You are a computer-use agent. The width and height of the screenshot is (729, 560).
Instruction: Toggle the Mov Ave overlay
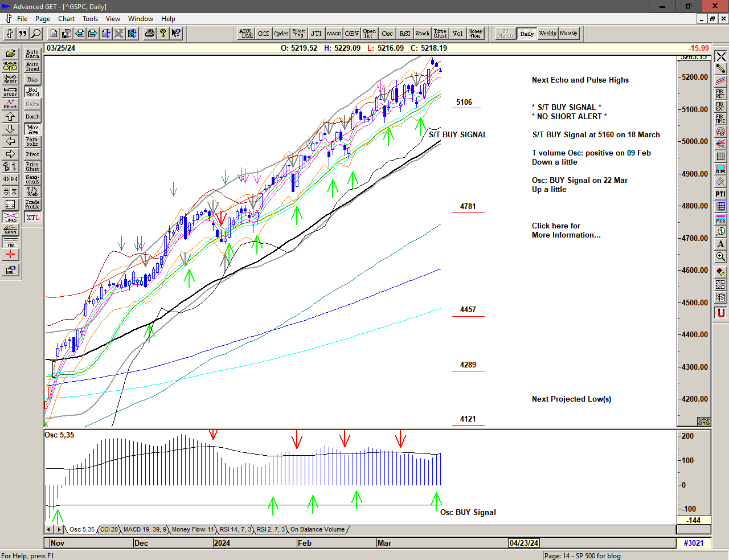click(32, 129)
